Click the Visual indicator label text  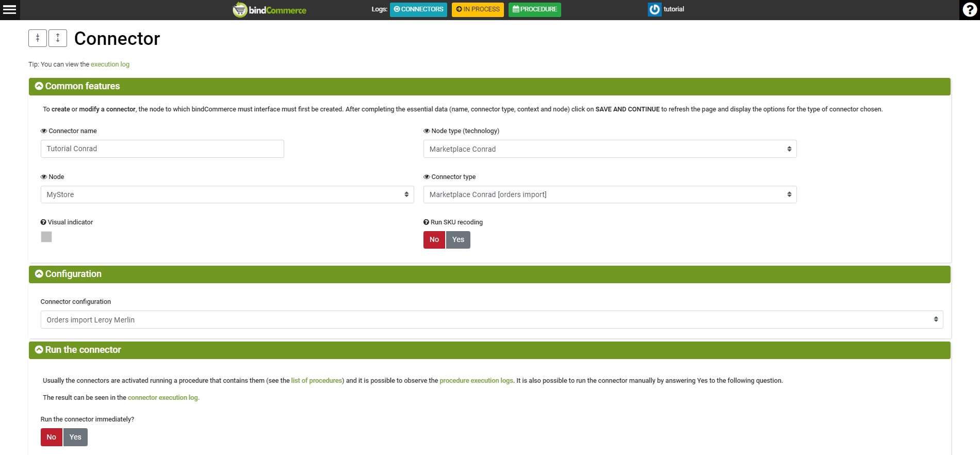tap(70, 222)
